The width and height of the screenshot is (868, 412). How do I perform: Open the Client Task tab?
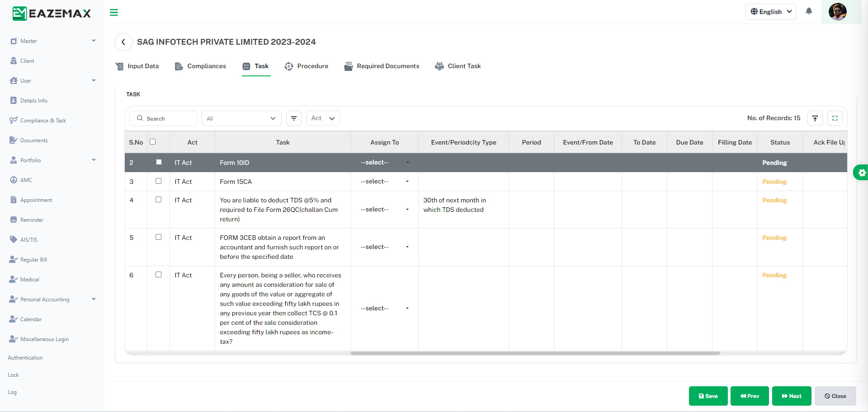point(458,66)
